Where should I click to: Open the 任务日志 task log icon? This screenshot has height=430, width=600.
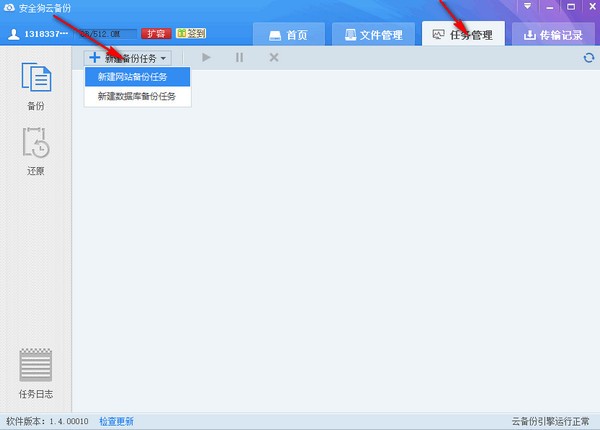pos(36,373)
